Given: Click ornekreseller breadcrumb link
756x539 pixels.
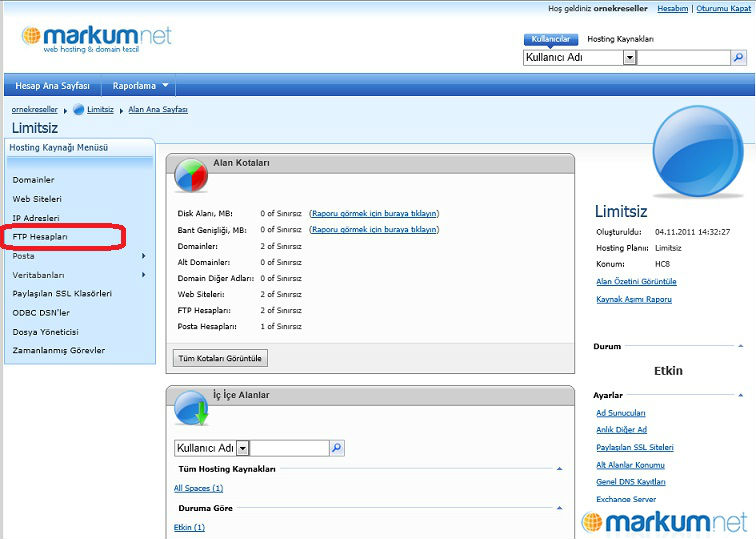Looking at the screenshot, I should point(35,109).
